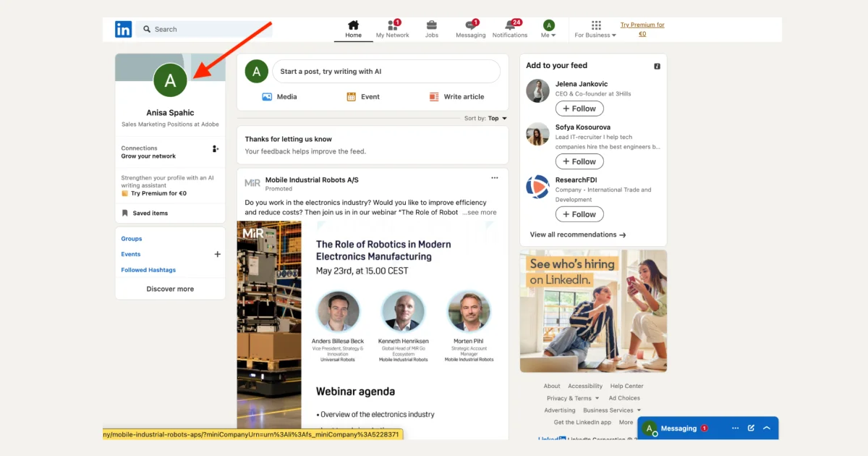Open Events in the left sidebar
Image resolution: width=868 pixels, height=456 pixels.
click(x=131, y=254)
